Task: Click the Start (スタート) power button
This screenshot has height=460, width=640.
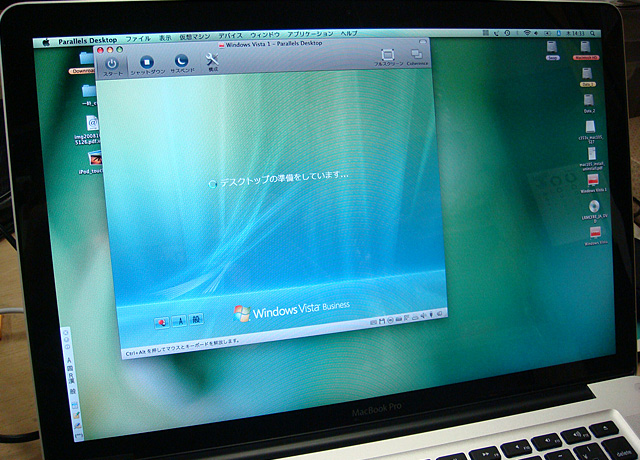Action: tap(111, 67)
